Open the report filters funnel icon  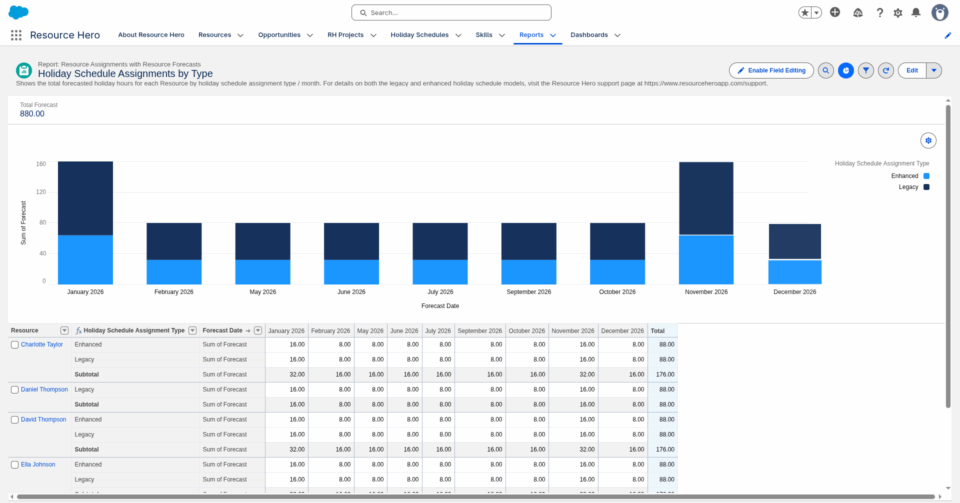866,70
